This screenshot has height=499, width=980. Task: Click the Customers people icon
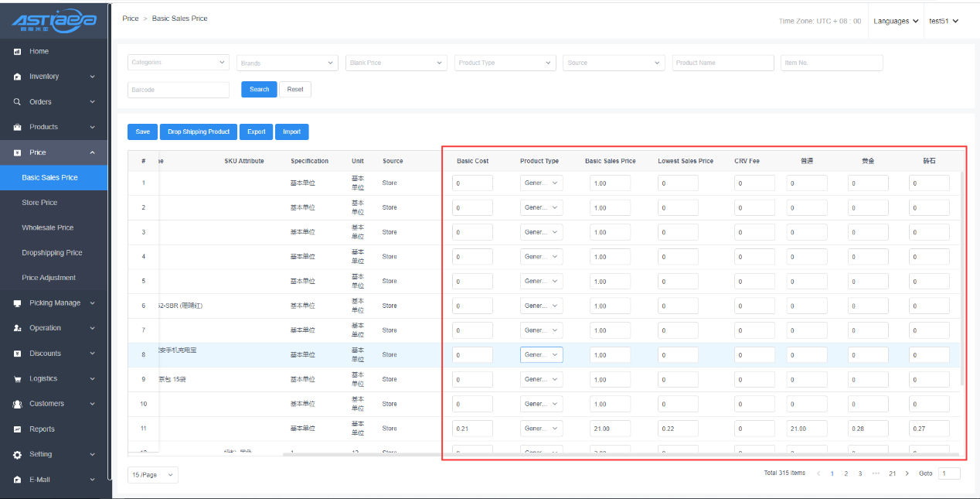17,404
